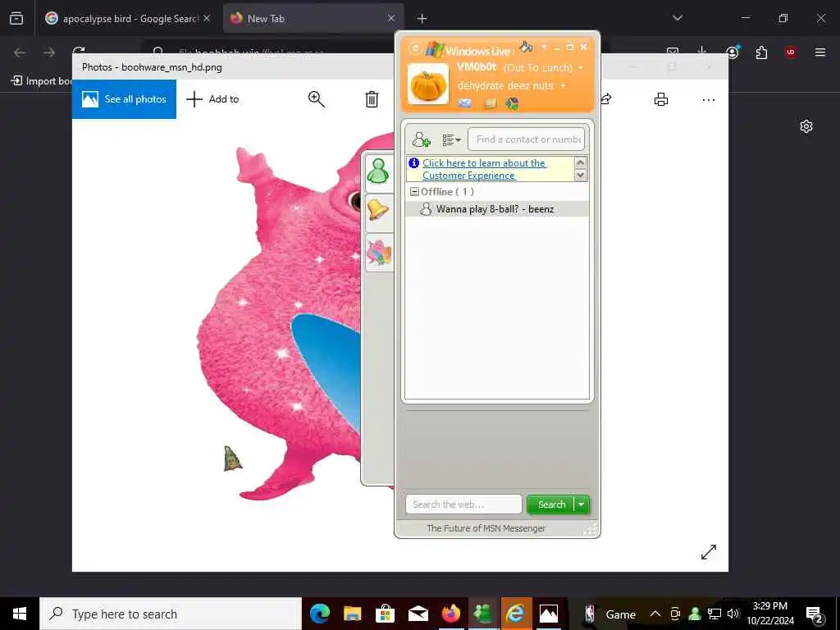Click the Search the web field

463,504
